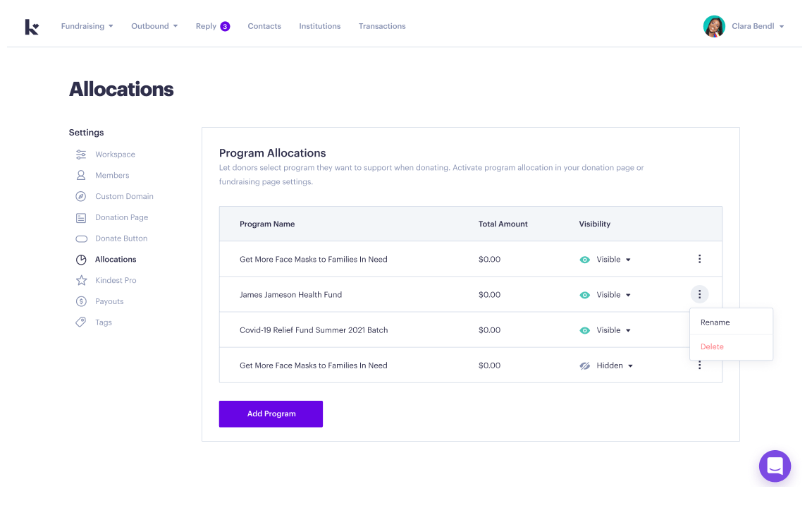This screenshot has height=508, width=812.
Task: Select Rename from the context menu
Action: (715, 322)
